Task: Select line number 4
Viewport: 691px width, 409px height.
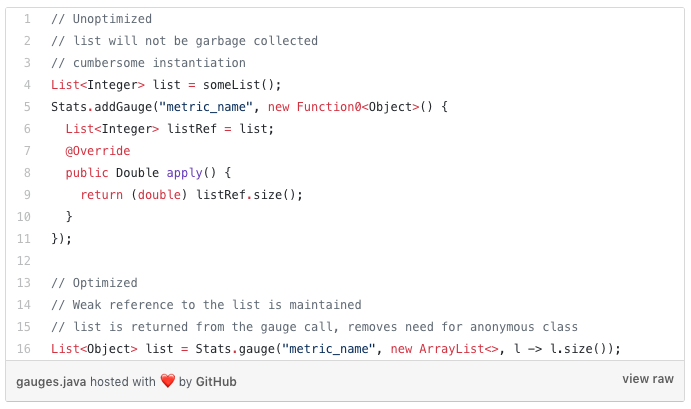Action: coord(26,85)
